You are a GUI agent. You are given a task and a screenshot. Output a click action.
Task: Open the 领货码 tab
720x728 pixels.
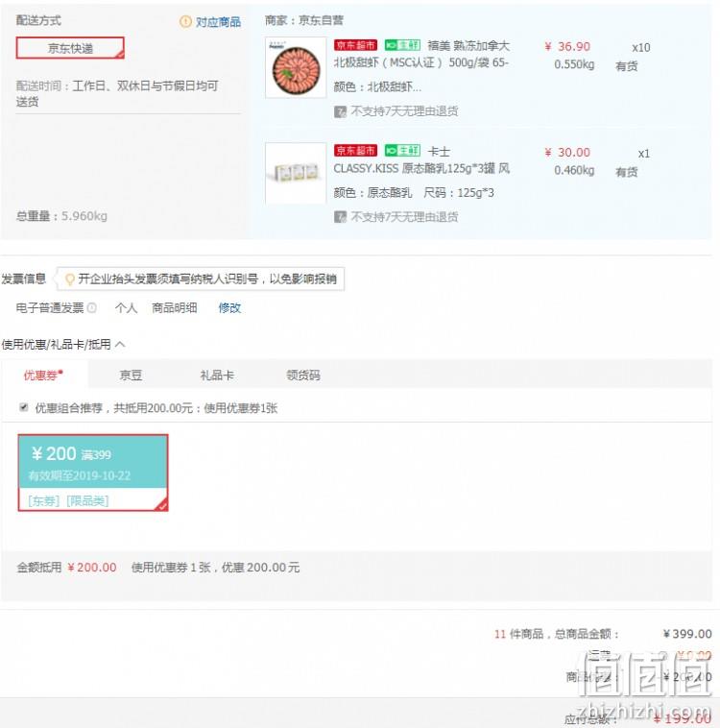coord(303,376)
